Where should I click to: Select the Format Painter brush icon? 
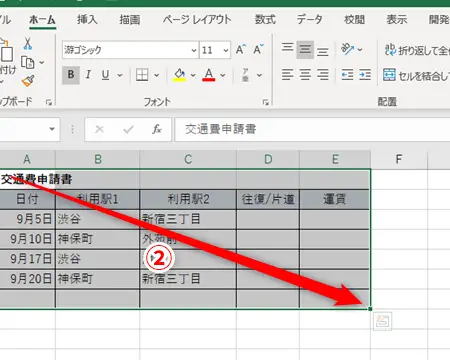pyautogui.click(x=28, y=81)
